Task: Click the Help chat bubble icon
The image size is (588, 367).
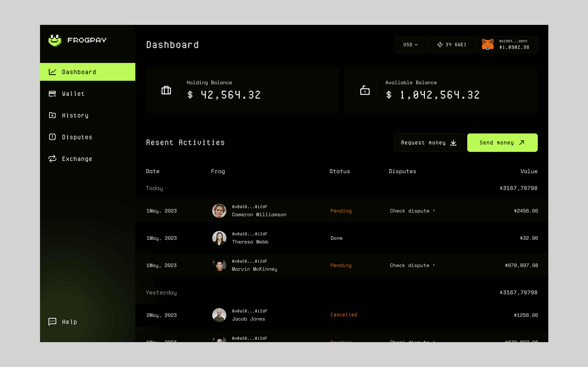Action: (52, 322)
